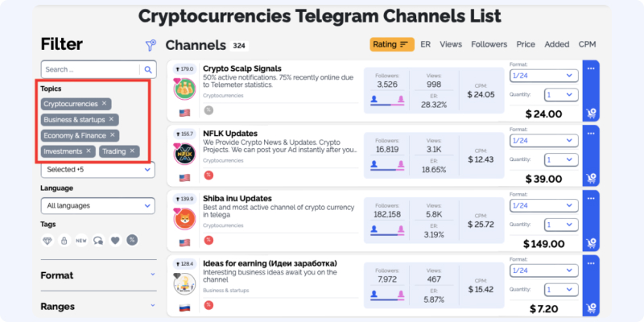Add Shiba inu Updates to cart

pos(592,243)
